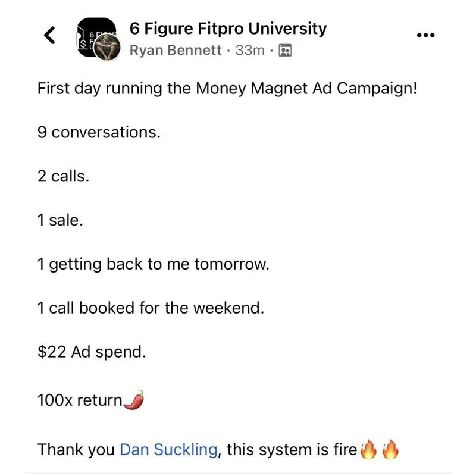This screenshot has width=476, height=476.
Task: Select the '9 conversations.' text line
Action: (99, 132)
